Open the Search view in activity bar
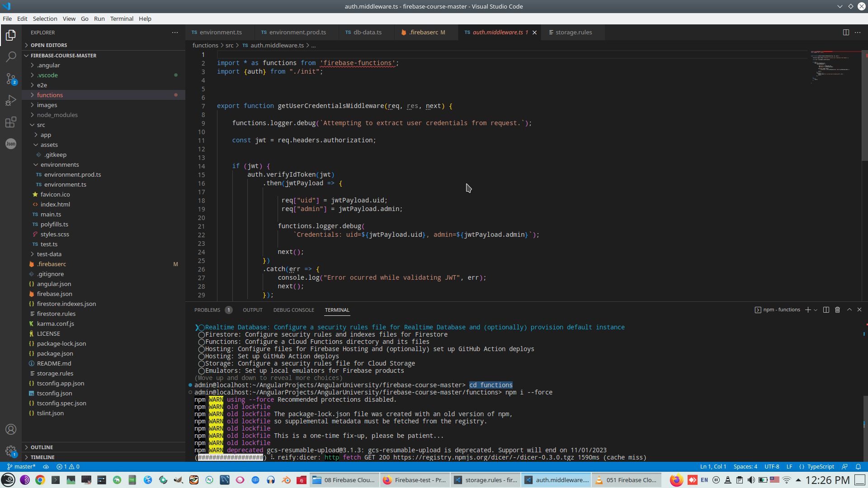868x488 pixels. pyautogui.click(x=11, y=56)
